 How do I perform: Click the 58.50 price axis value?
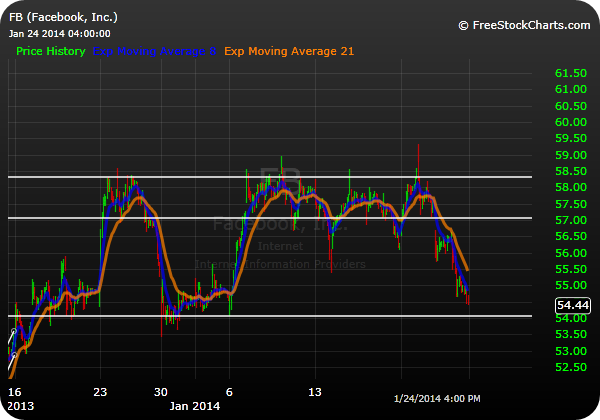point(571,171)
